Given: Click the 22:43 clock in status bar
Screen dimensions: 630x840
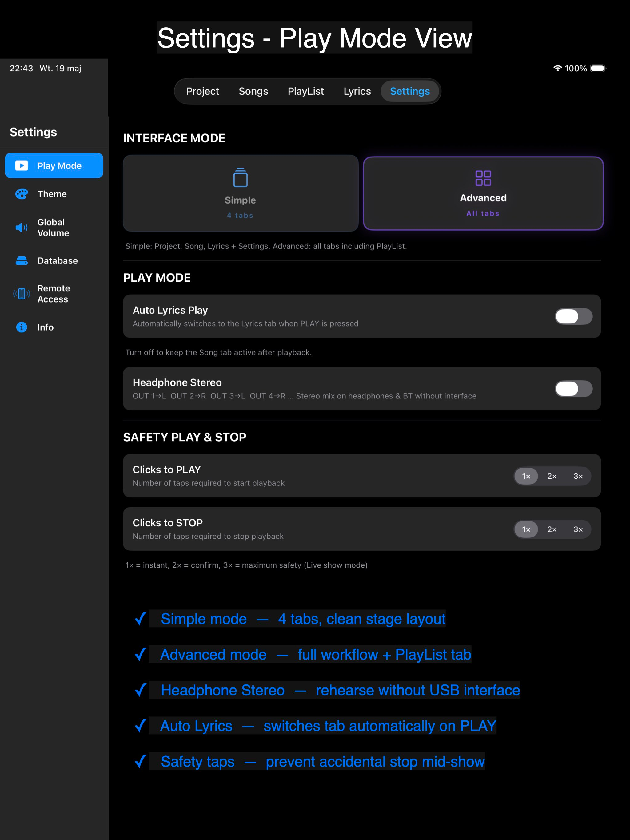Looking at the screenshot, I should [21, 68].
